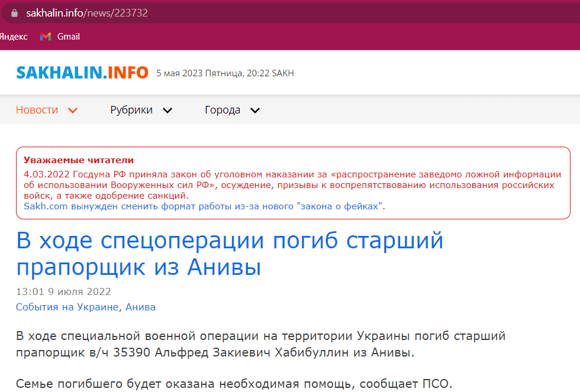This screenshot has height=392, width=580.
Task: Open the Новости menu
Action: coord(37,110)
